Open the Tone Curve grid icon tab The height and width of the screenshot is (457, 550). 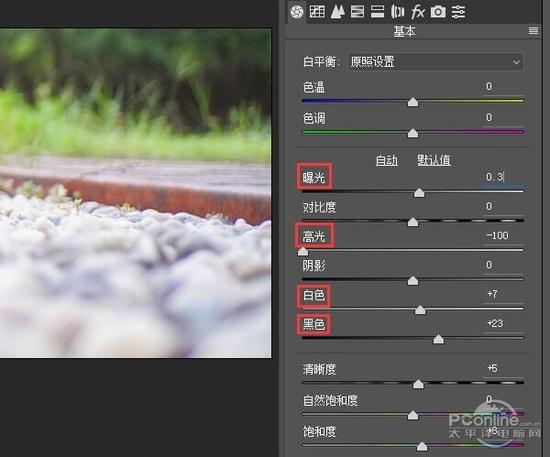click(317, 12)
